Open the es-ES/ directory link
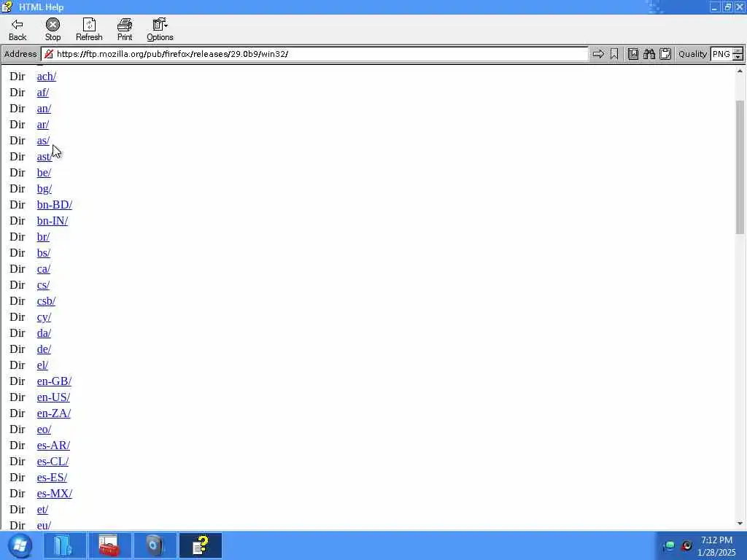This screenshot has height=560, width=747. (x=52, y=478)
